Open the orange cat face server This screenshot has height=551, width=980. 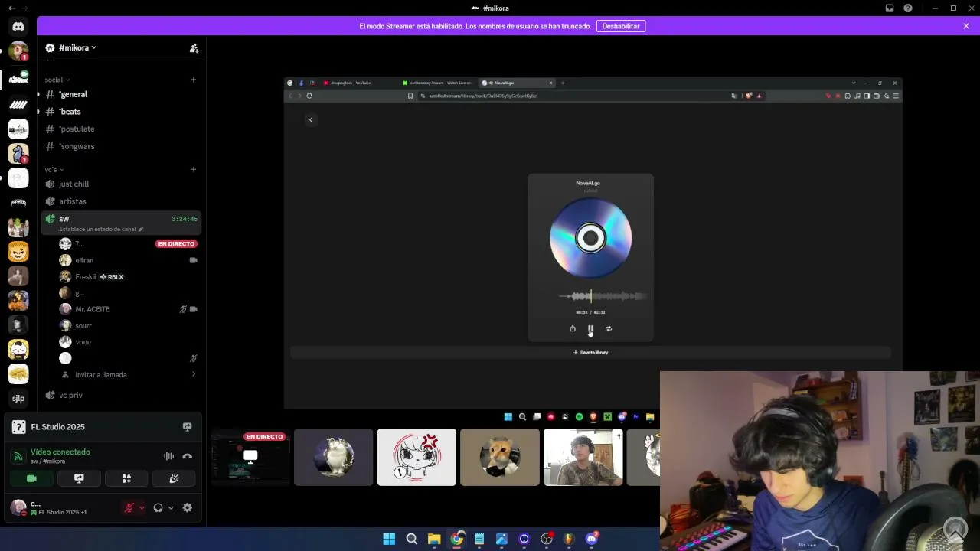click(18, 251)
